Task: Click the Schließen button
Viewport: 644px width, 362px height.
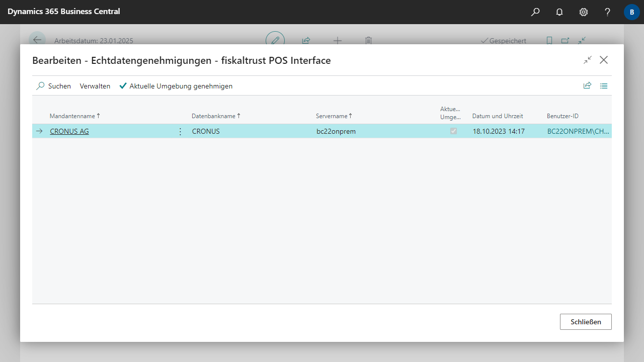Action: 586,322
